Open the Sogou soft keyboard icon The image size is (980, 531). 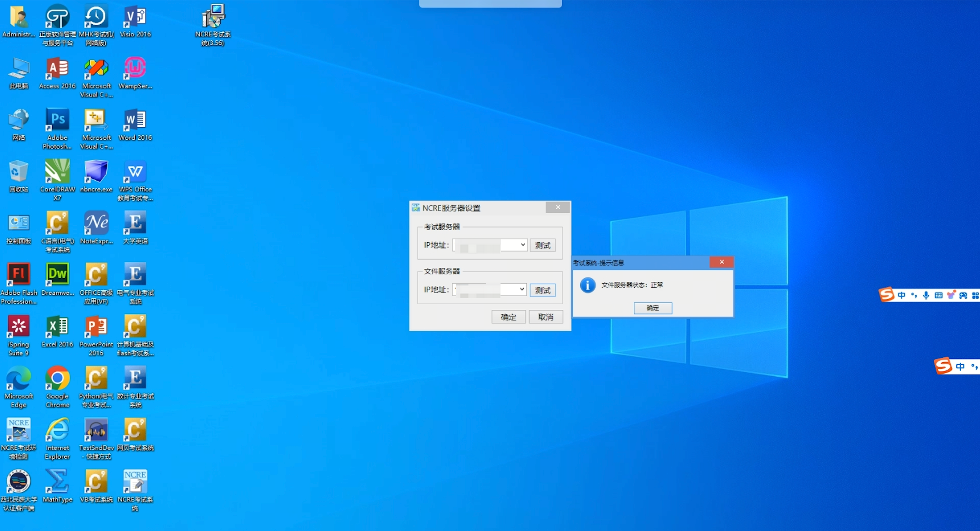coord(939,295)
